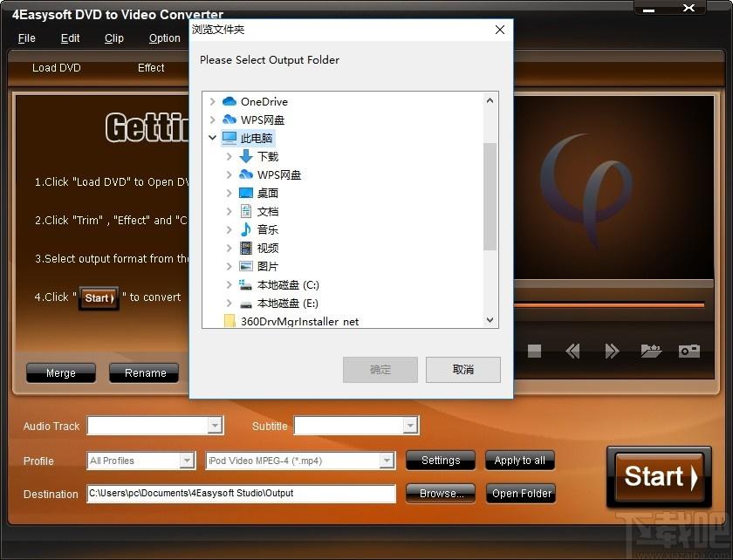This screenshot has width=733, height=560.
Task: Click the Rename button
Action: click(146, 373)
